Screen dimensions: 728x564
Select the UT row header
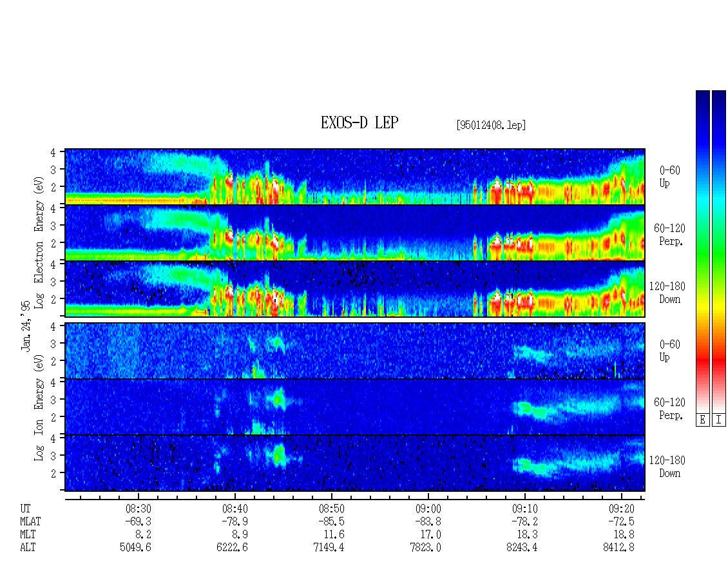(x=25, y=509)
